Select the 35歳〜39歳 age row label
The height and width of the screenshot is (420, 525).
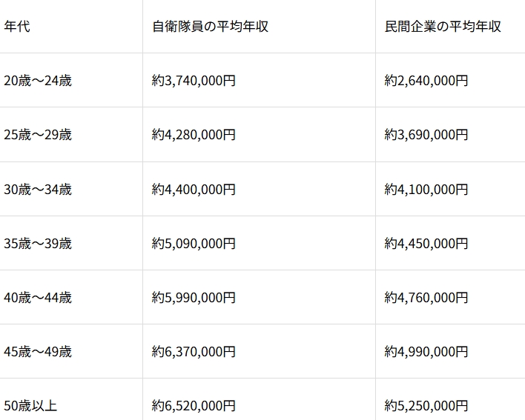[38, 243]
